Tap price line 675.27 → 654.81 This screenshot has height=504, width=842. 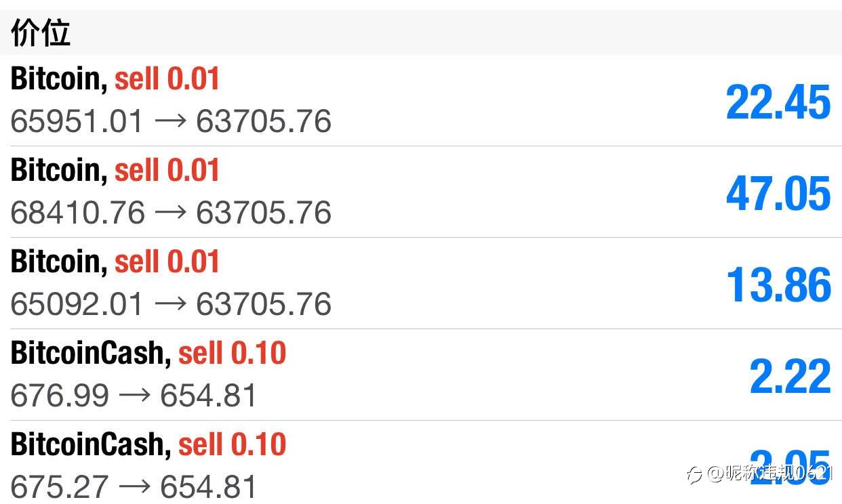(x=134, y=486)
